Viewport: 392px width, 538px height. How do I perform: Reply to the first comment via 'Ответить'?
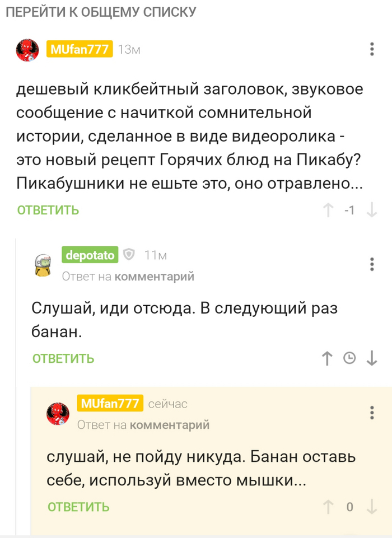point(48,210)
